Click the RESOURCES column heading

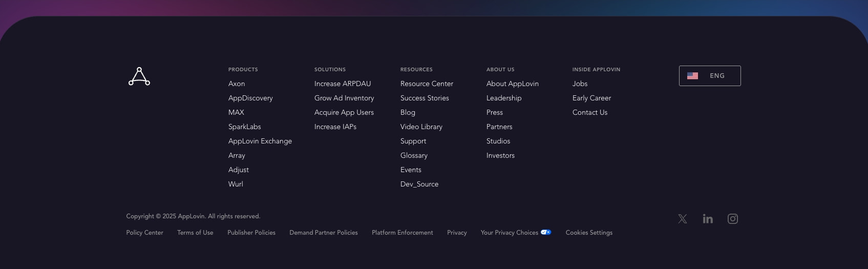tap(416, 69)
